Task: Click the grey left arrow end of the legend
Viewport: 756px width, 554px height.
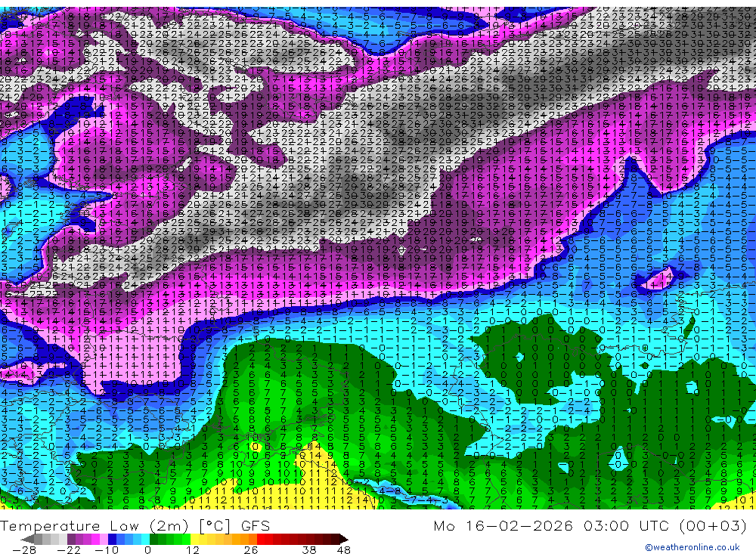Action: click(27, 539)
